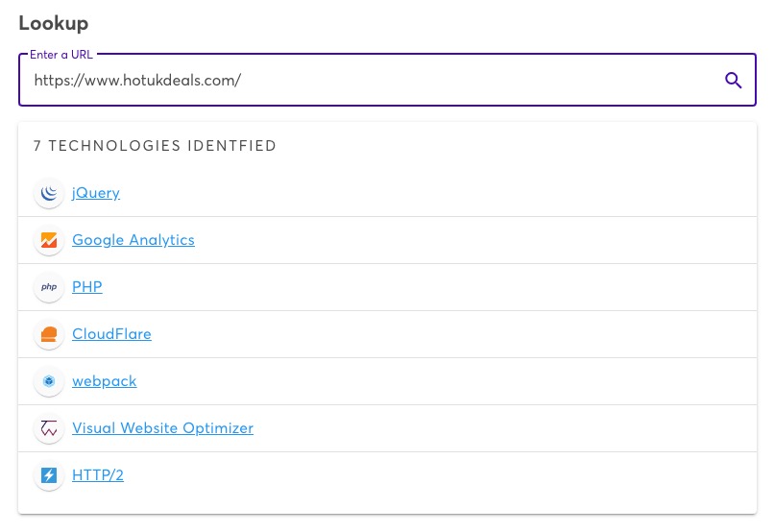
Task: Visit the webpack link
Action: [x=104, y=381]
